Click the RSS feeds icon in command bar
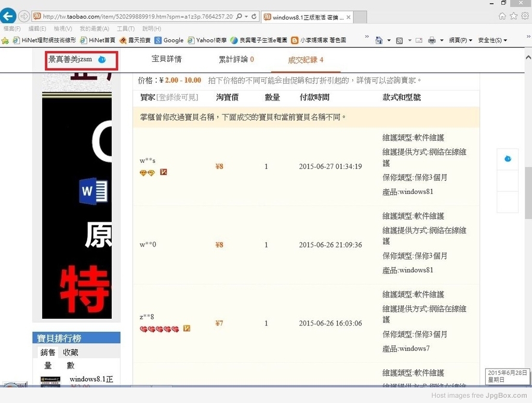 click(x=400, y=40)
